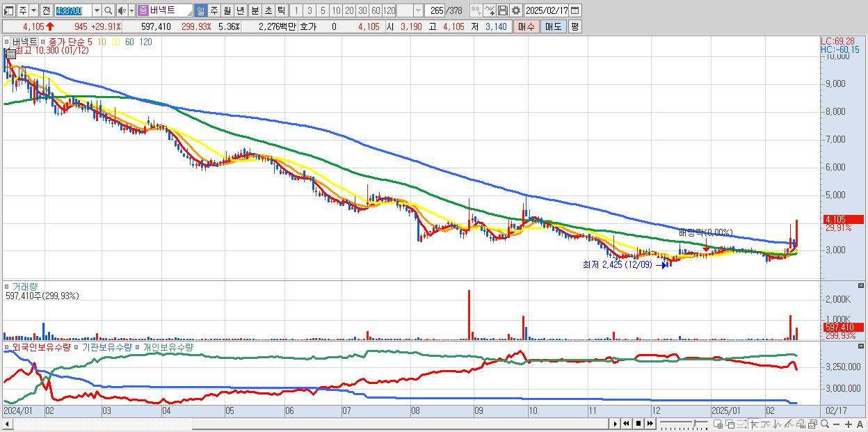The width and height of the screenshot is (868, 432).
Task: Select the 주 (weekly) period button
Action: pyautogui.click(x=214, y=10)
